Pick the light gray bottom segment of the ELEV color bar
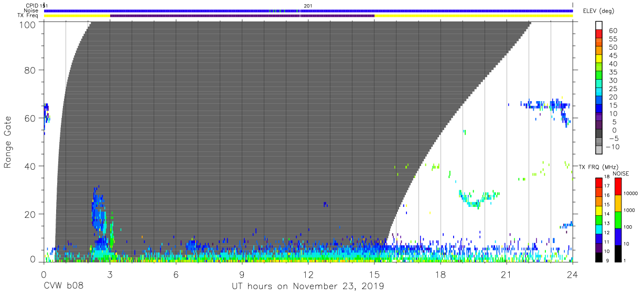Screen dimensions: 644x297 coord(599,150)
